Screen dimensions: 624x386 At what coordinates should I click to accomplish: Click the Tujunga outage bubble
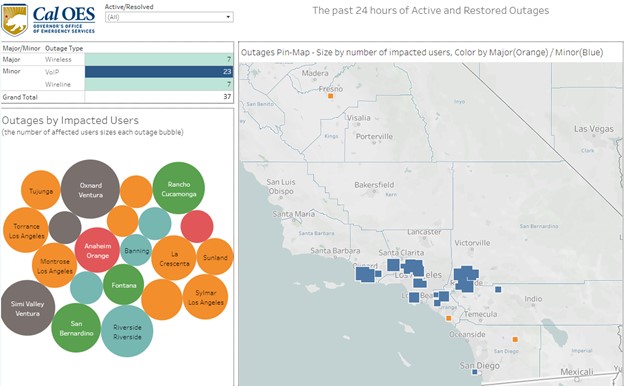pos(41,190)
